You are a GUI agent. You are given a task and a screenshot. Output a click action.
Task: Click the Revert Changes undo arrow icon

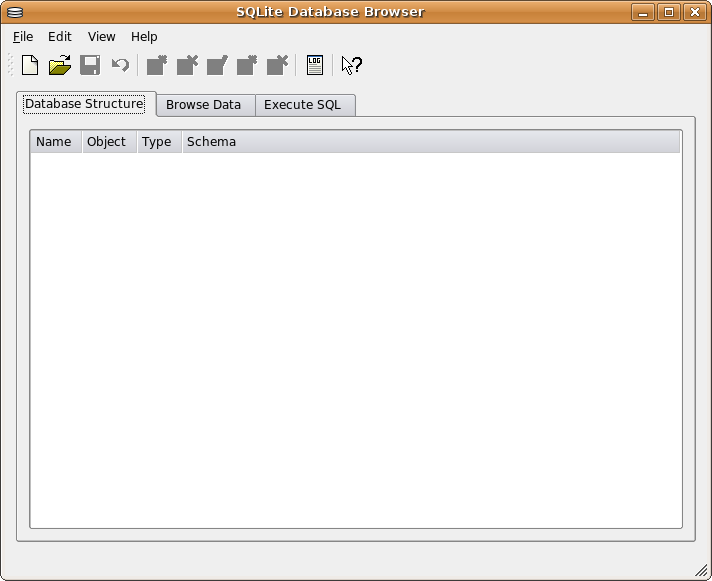[120, 65]
